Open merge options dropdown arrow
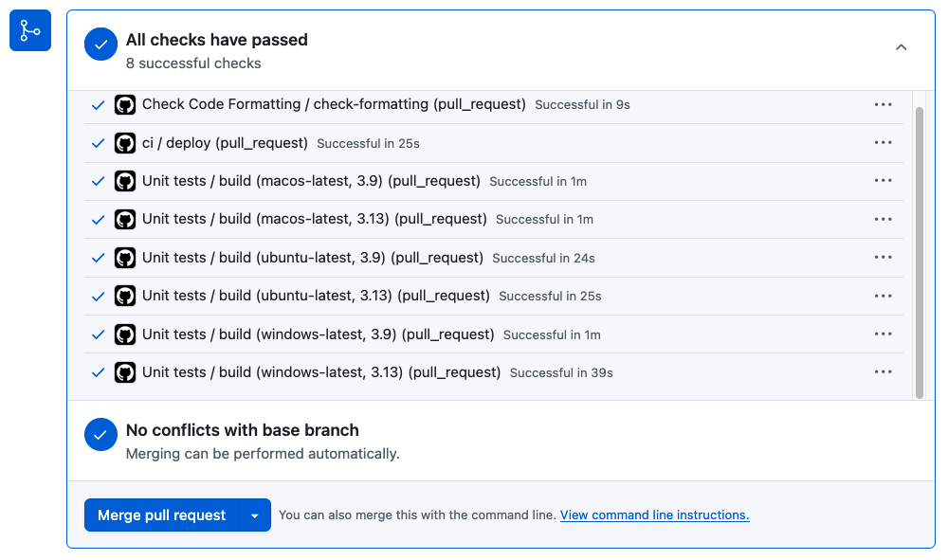Viewport: 948px width, 560px height. (x=254, y=515)
